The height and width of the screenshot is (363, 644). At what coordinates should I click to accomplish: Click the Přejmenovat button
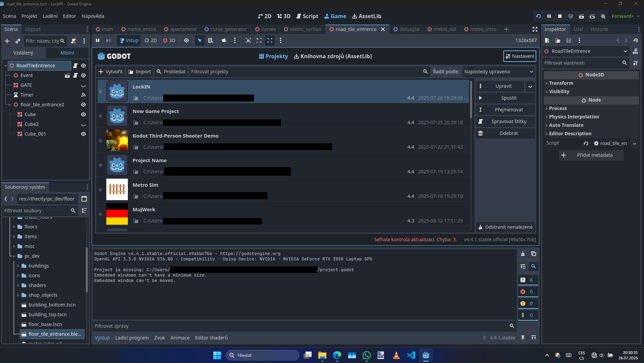coord(505,110)
